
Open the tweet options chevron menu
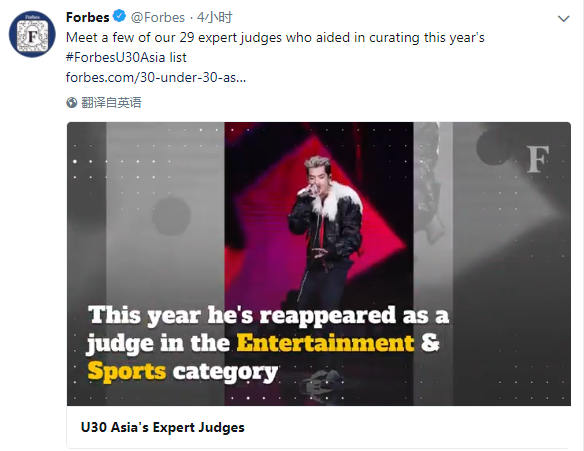[563, 19]
